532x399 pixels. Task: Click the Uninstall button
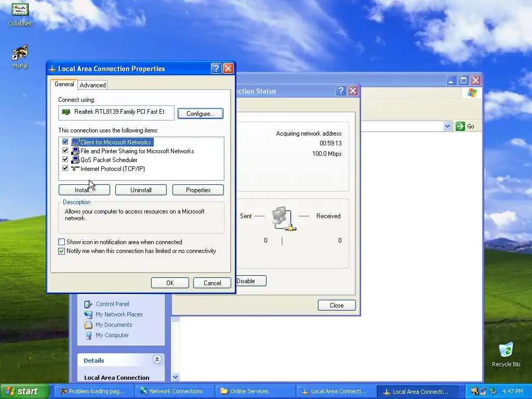pyautogui.click(x=141, y=190)
